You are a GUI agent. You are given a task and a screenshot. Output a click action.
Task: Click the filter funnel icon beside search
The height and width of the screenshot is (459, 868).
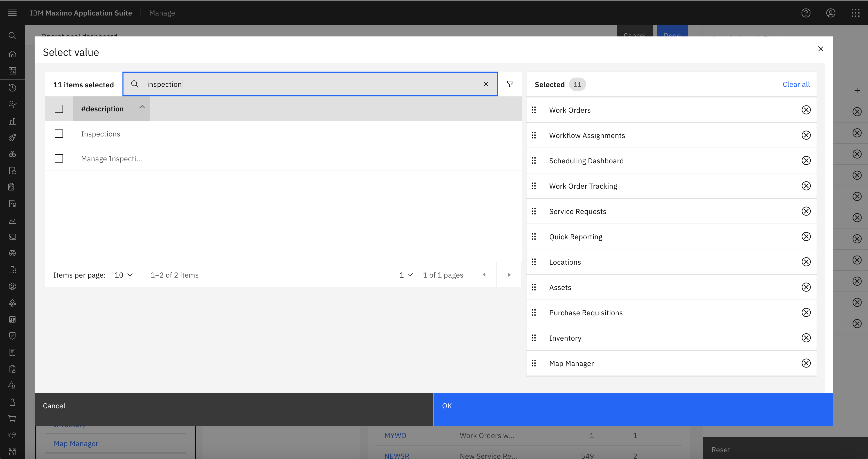click(510, 84)
